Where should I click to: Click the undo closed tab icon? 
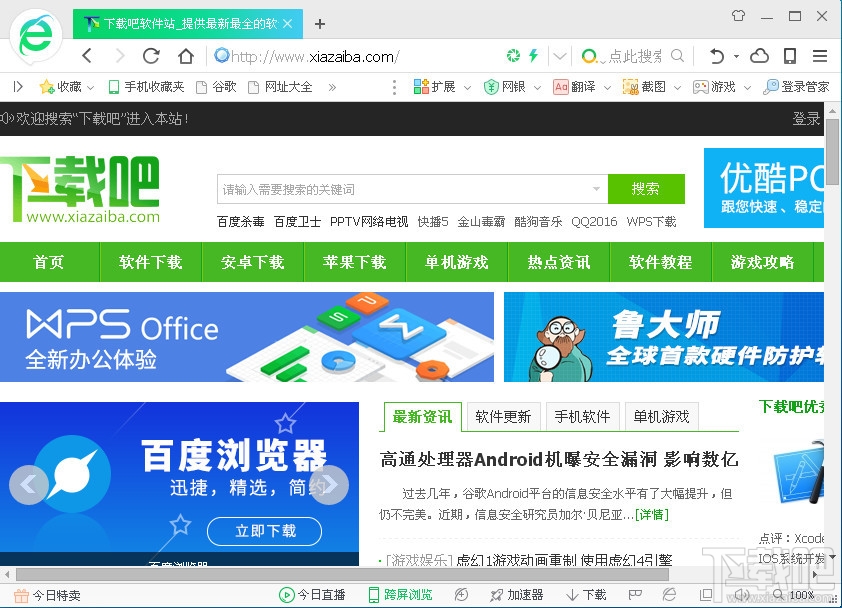(x=716, y=55)
